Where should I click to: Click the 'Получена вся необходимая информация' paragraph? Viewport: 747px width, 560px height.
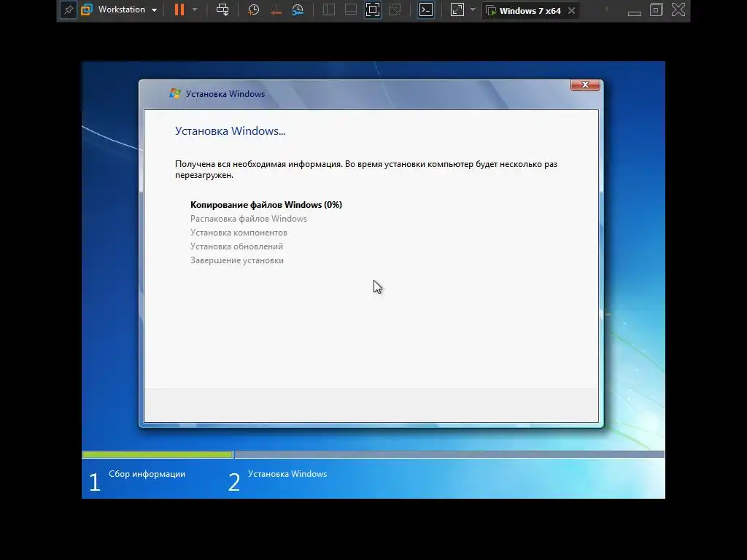366,169
